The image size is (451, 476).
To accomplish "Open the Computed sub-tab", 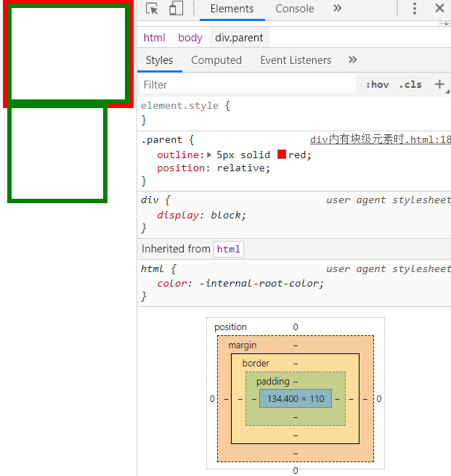I will pyautogui.click(x=216, y=60).
